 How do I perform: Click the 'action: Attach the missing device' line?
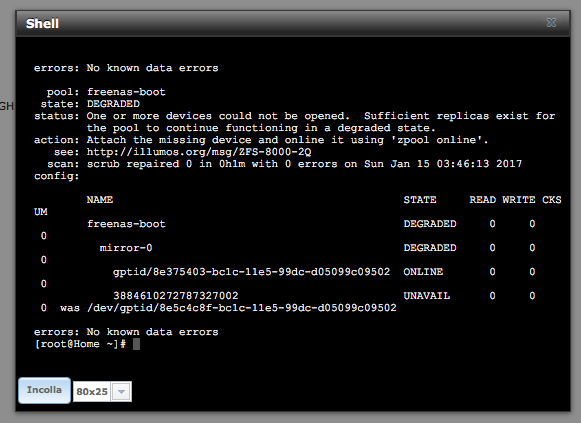click(x=261, y=140)
